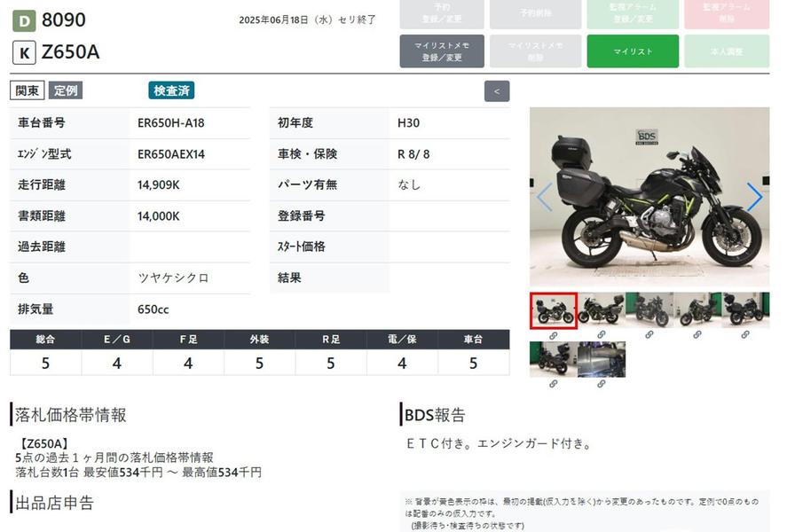Click the 本人調整 button
Screen dimensions: 787x532
[727, 51]
